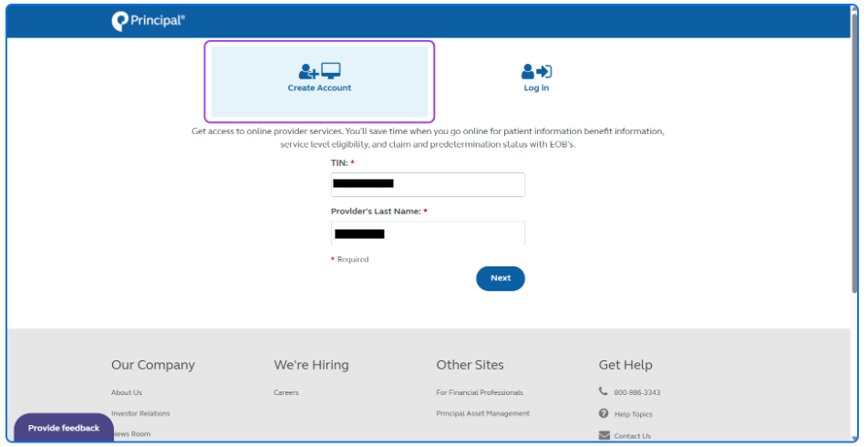
Task: Open the Principal Asset Management link
Action: (x=482, y=414)
